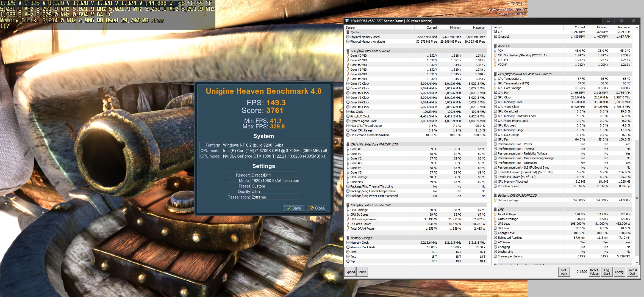Select UPS group header
This screenshot has height=297, width=644.
tap(501, 210)
